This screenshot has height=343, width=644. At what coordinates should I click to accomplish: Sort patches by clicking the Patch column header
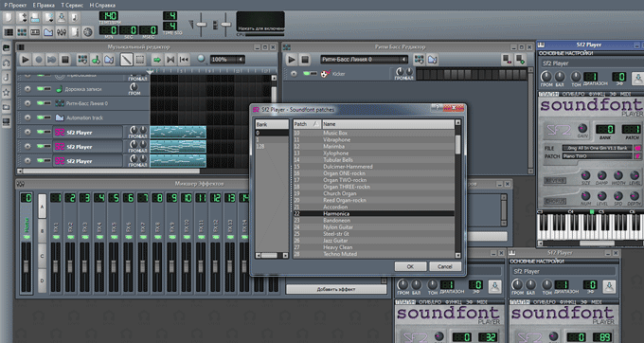coord(307,123)
